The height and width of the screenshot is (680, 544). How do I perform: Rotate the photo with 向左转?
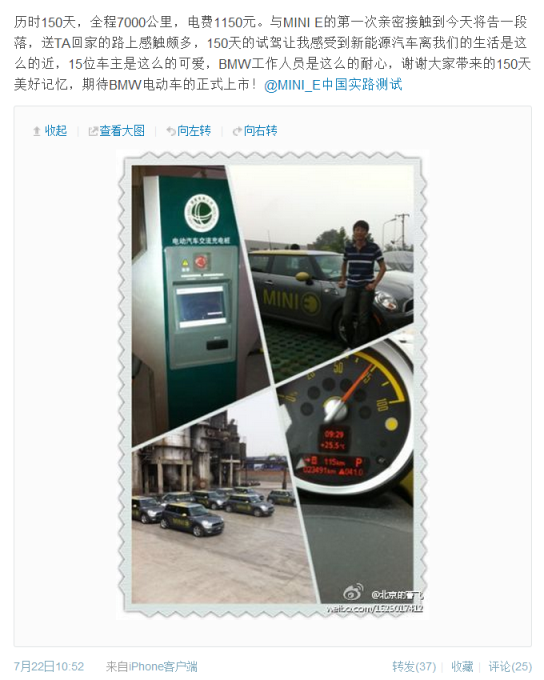[x=194, y=131]
